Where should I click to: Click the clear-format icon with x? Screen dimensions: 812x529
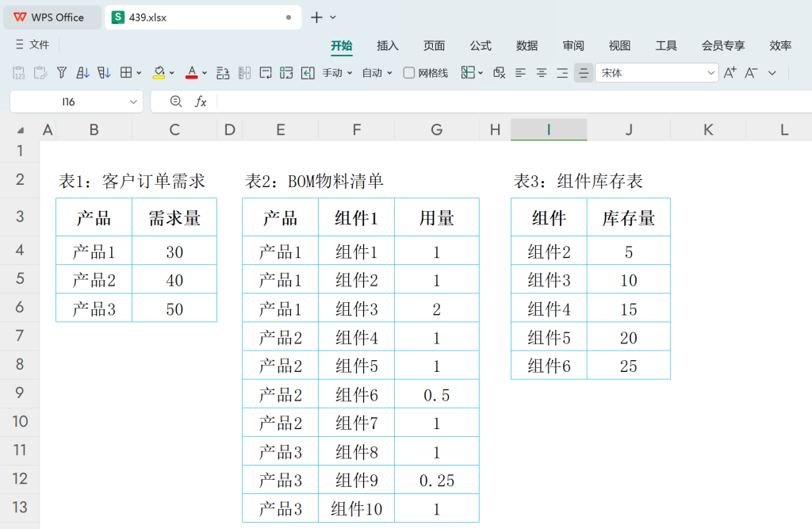[500, 73]
